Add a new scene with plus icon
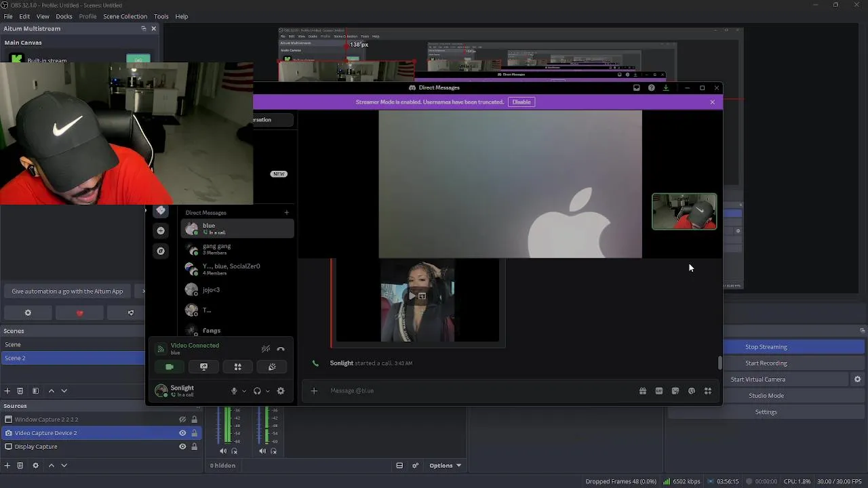The width and height of the screenshot is (868, 488). pos(7,391)
